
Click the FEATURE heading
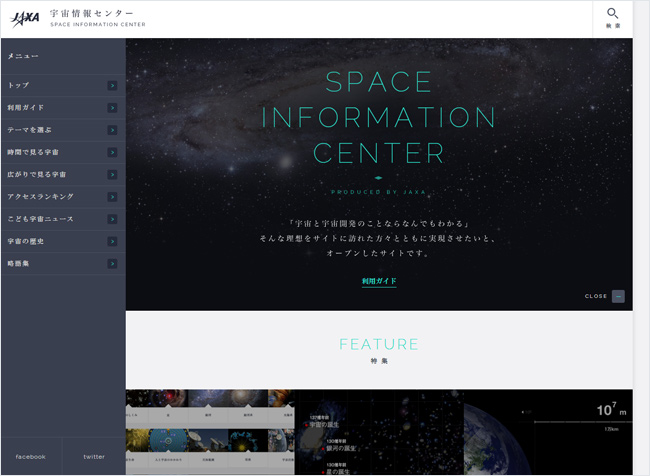(x=379, y=344)
